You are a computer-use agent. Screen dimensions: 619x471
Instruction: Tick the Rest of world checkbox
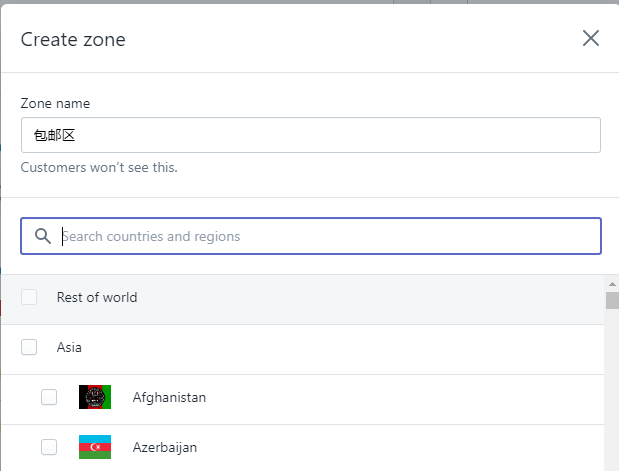point(29,297)
